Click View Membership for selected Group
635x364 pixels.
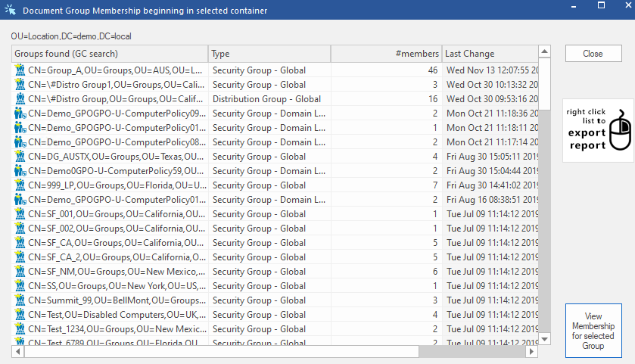pos(593,331)
